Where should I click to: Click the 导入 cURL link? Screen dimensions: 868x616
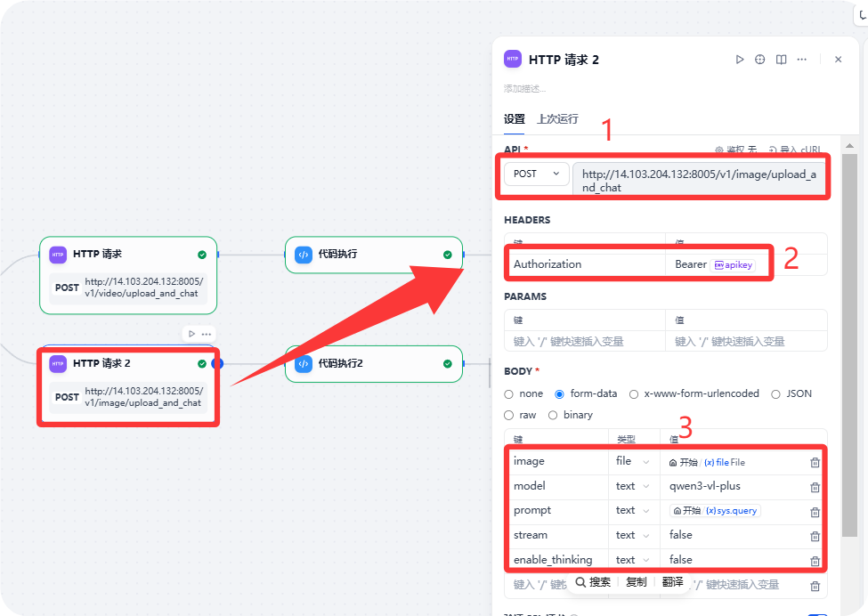[795, 150]
